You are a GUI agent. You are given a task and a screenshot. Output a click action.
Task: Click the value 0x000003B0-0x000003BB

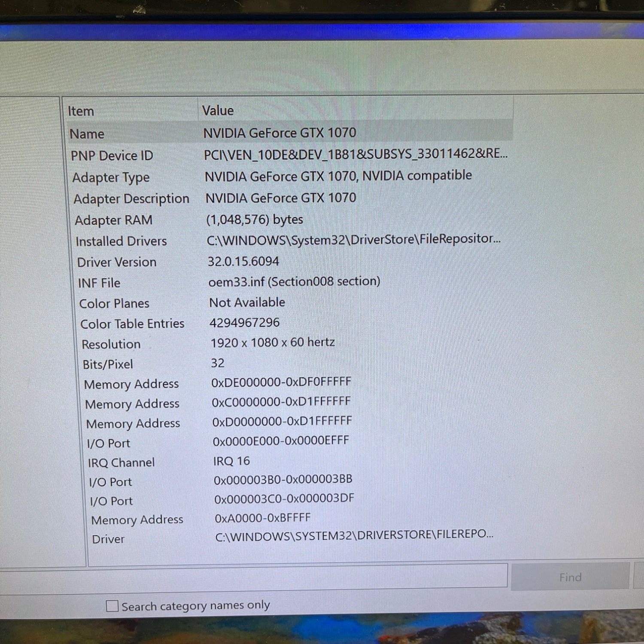(x=283, y=480)
